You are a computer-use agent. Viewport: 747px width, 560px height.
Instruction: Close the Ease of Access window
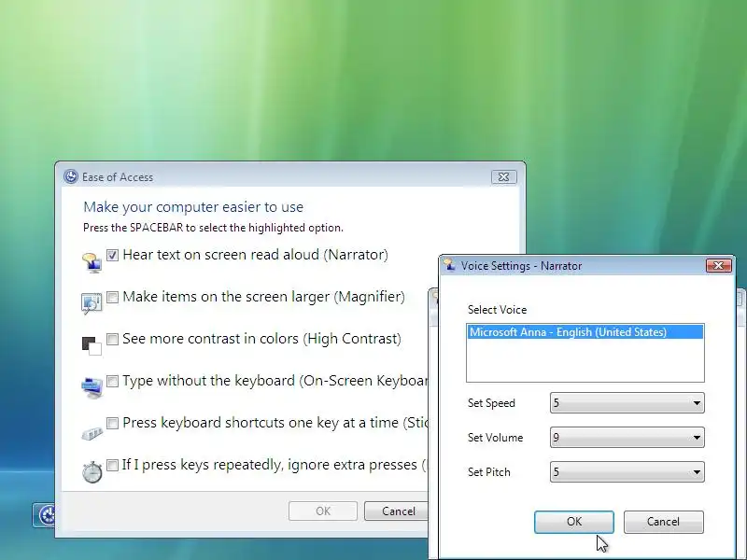tap(503, 177)
